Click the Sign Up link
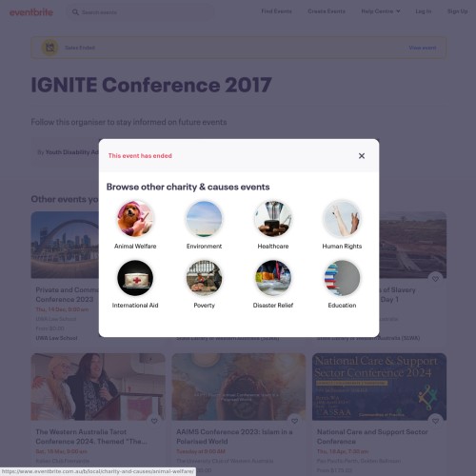The height and width of the screenshot is (476, 476). (458, 11)
